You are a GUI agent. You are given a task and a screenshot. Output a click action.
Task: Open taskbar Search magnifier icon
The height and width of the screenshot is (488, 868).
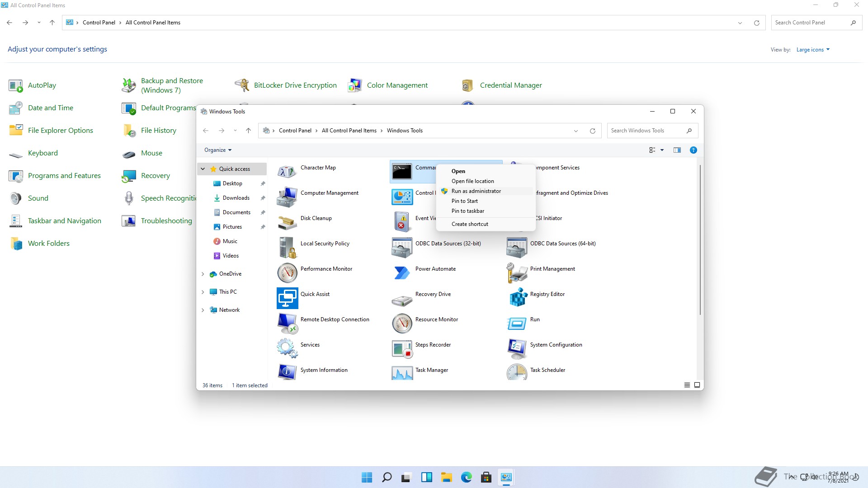click(387, 477)
